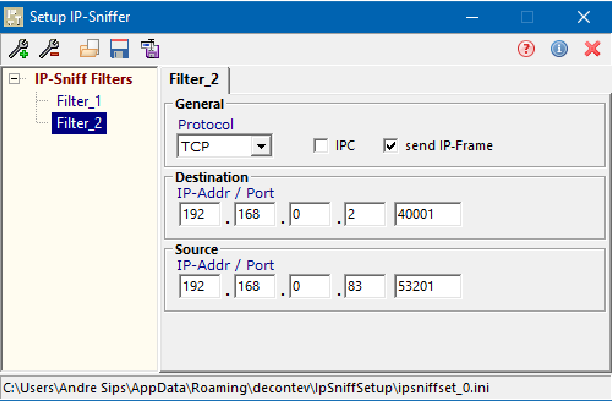The image size is (612, 401).
Task: Click Source first octet field 192
Action: [x=199, y=286]
